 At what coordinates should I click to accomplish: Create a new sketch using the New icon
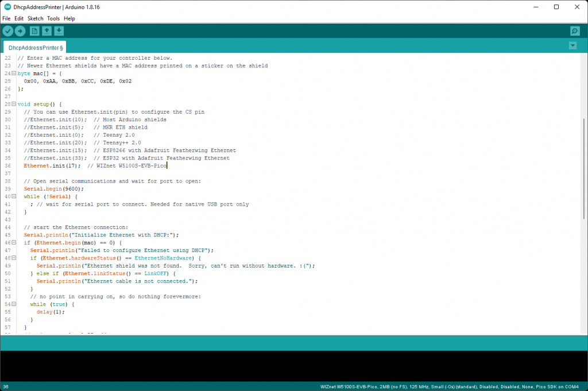point(34,31)
